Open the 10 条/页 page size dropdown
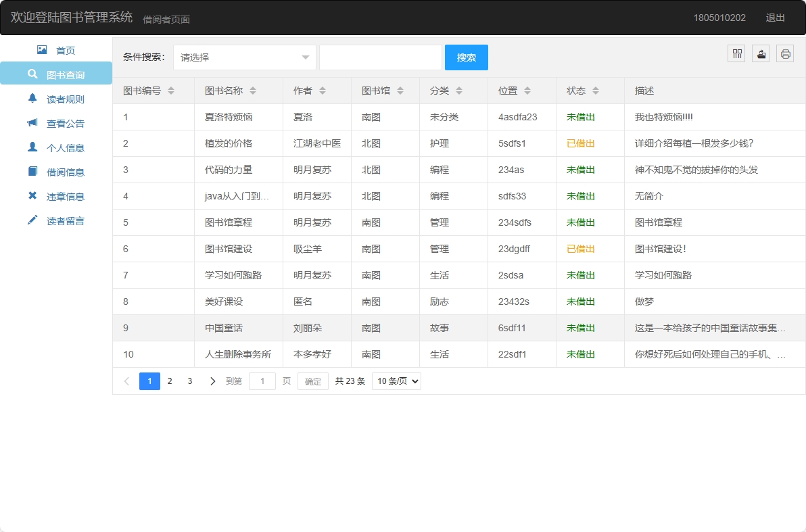The width and height of the screenshot is (806, 532). pyautogui.click(x=396, y=381)
